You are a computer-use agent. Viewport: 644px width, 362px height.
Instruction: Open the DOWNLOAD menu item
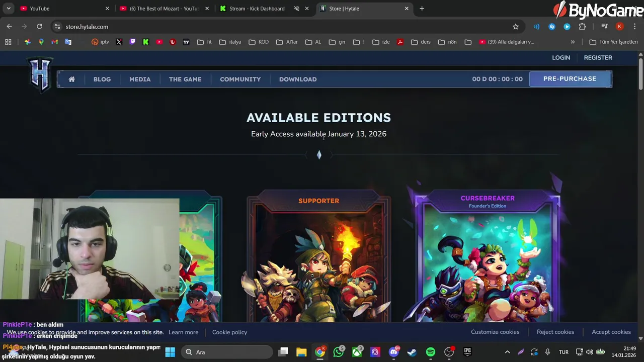[298, 79]
